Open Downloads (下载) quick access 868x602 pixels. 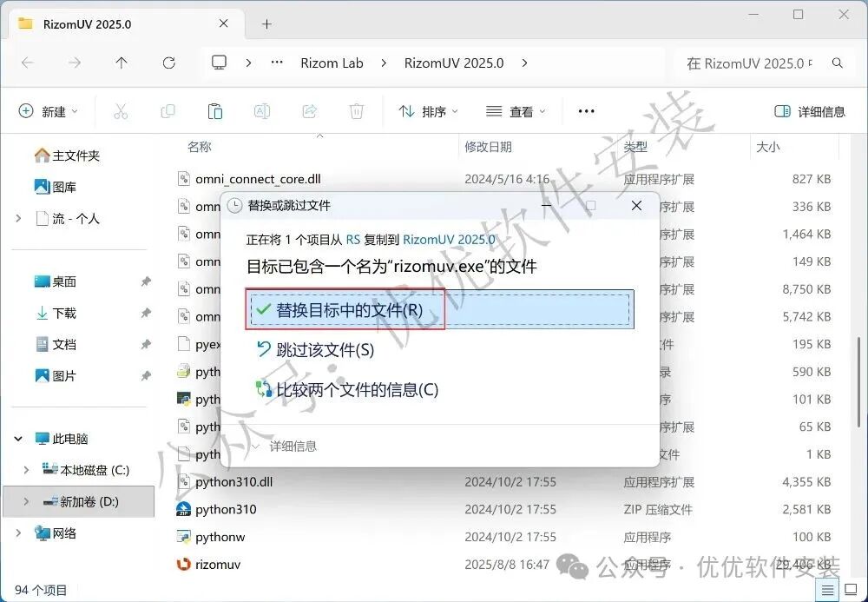(x=56, y=313)
